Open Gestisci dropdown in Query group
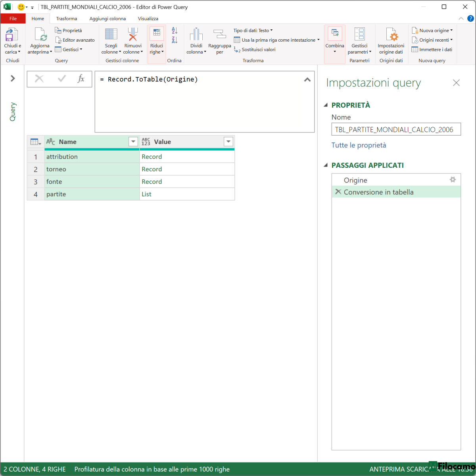 tap(68, 50)
